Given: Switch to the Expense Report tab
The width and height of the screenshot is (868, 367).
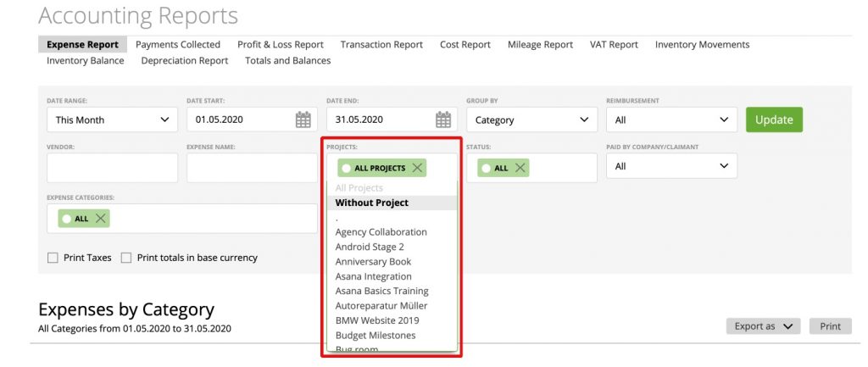Looking at the screenshot, I should pyautogui.click(x=82, y=45).
